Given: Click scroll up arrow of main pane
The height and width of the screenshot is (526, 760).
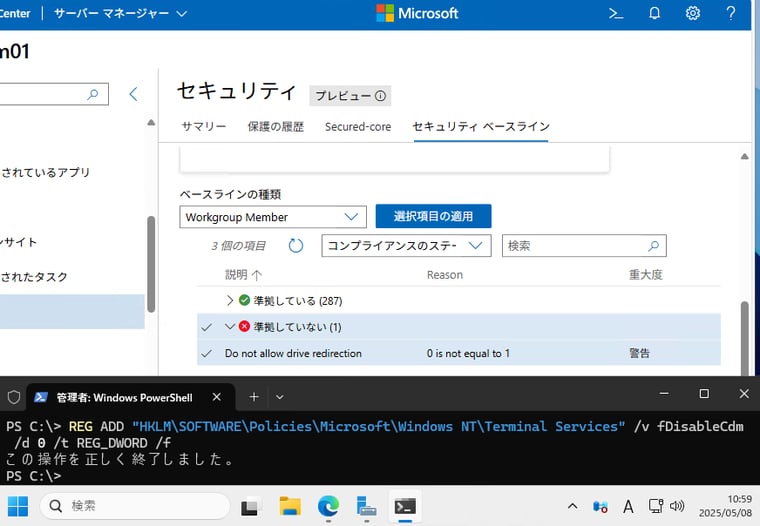Looking at the screenshot, I should click(744, 156).
